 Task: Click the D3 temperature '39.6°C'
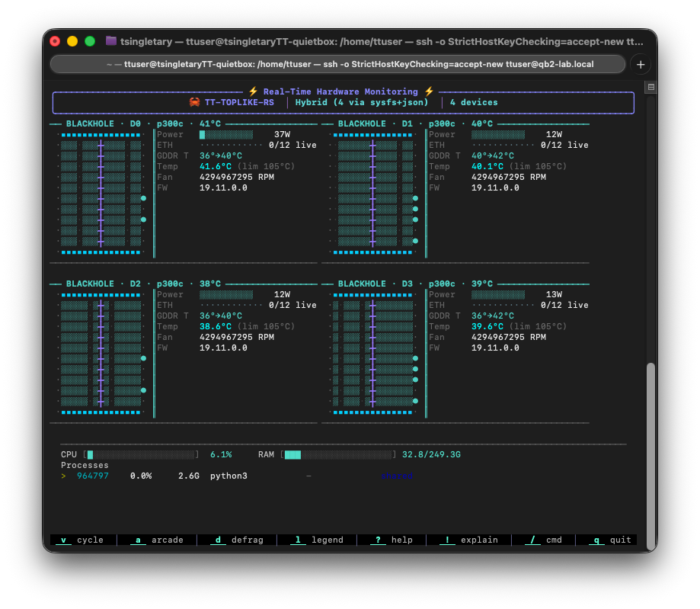(x=487, y=326)
